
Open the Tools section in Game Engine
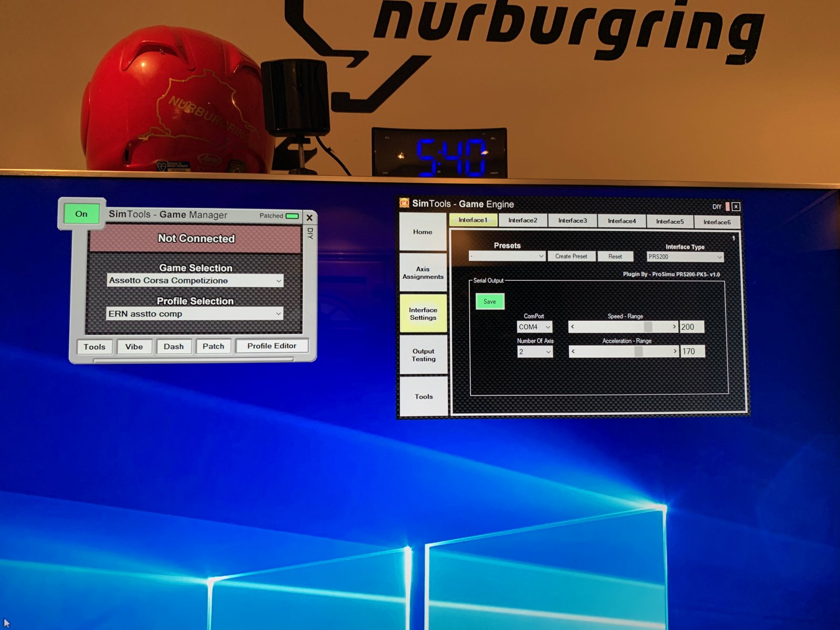pos(424,396)
